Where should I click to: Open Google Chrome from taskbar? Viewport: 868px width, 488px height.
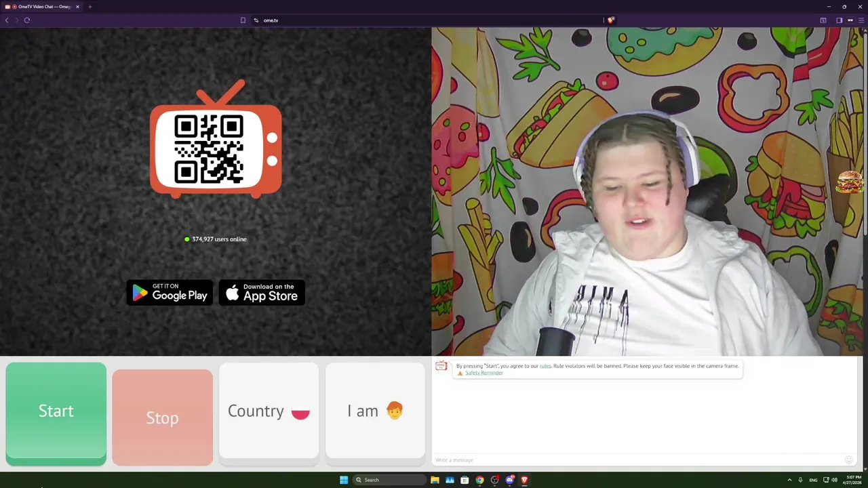479,480
